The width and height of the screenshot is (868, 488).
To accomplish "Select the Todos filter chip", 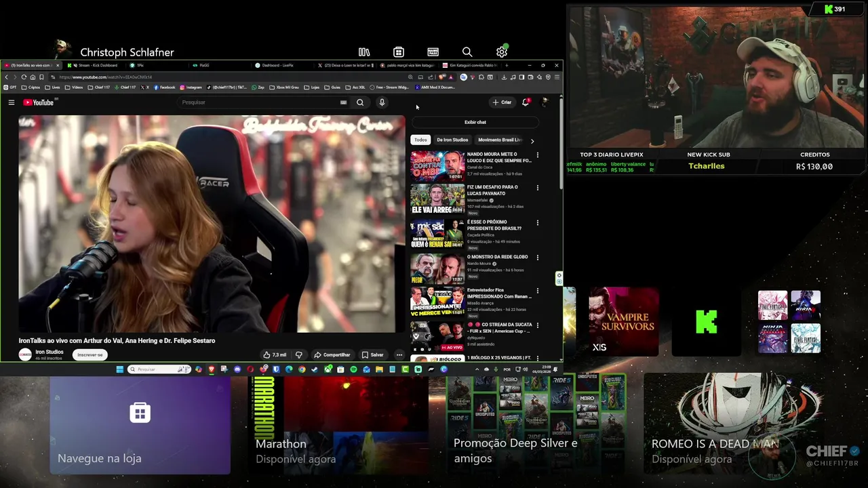I will click(420, 140).
